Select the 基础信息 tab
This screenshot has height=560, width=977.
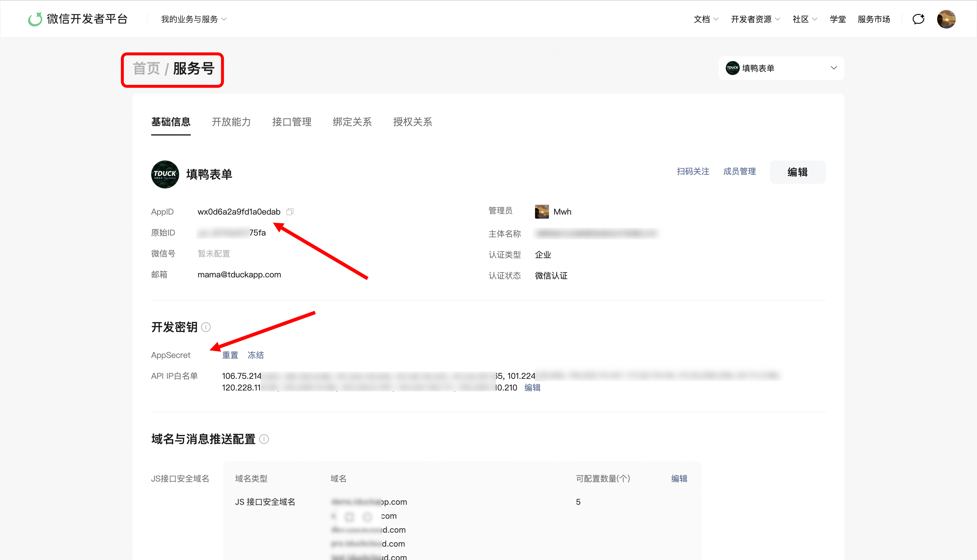click(x=171, y=122)
